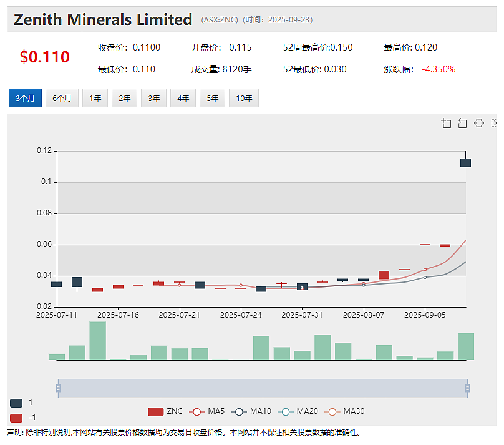Click the right handle of data zoom slider
Viewport: 504px width, 445px height.
point(467,388)
